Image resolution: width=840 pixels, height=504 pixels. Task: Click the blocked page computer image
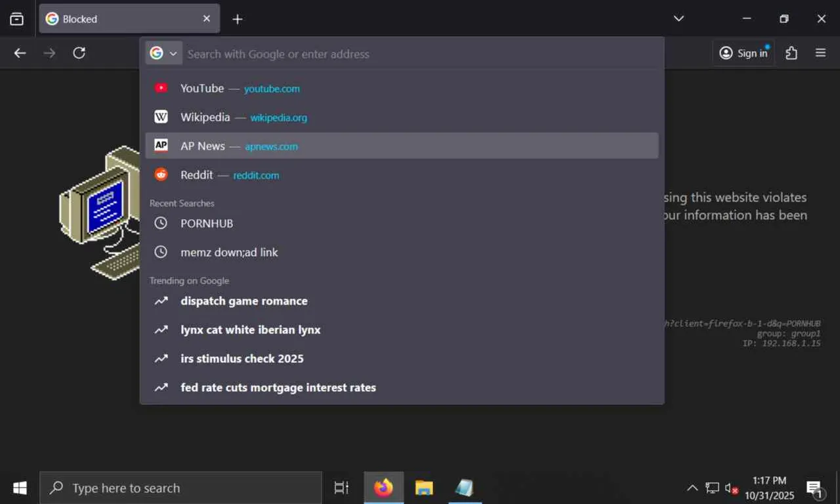coord(100,213)
